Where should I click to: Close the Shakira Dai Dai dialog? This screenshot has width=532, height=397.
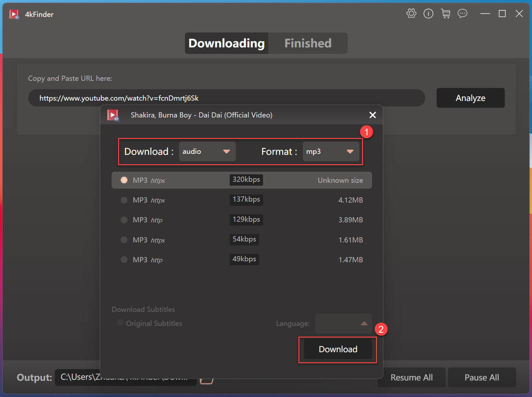coord(373,115)
